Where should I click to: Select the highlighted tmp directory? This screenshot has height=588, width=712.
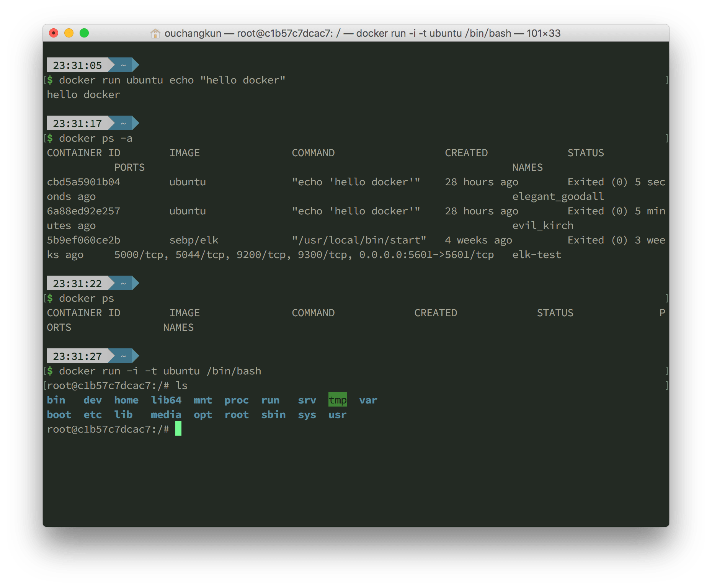(337, 400)
